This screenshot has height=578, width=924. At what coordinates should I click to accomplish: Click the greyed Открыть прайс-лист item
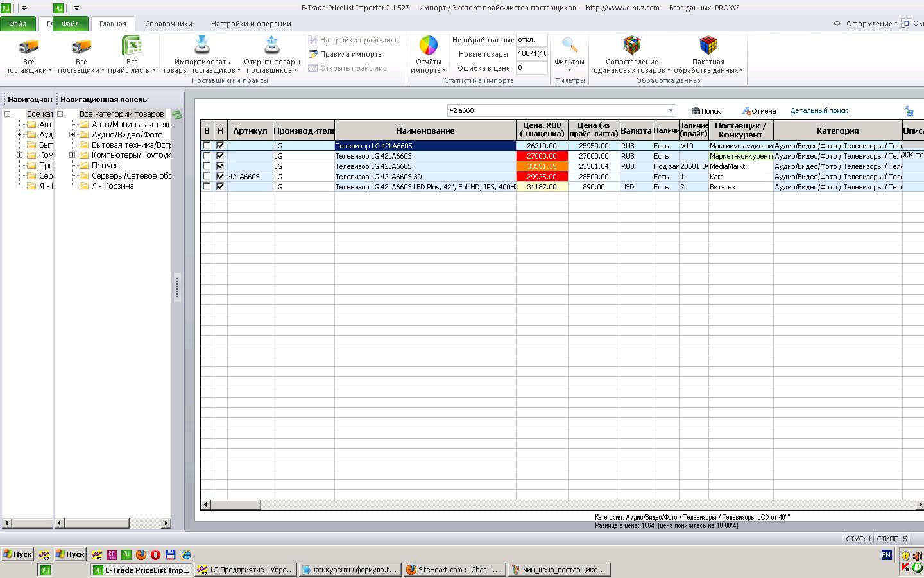coord(349,68)
